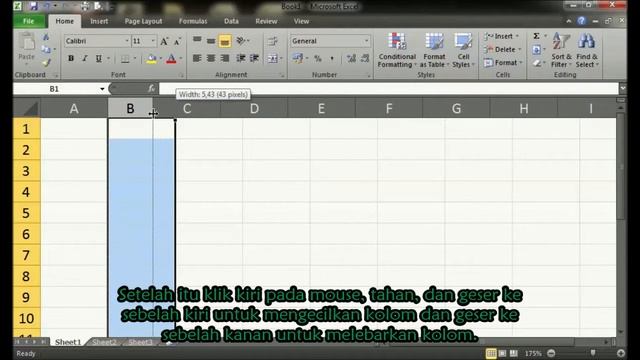Toggle the highlighted Bottom Align button

(224, 41)
